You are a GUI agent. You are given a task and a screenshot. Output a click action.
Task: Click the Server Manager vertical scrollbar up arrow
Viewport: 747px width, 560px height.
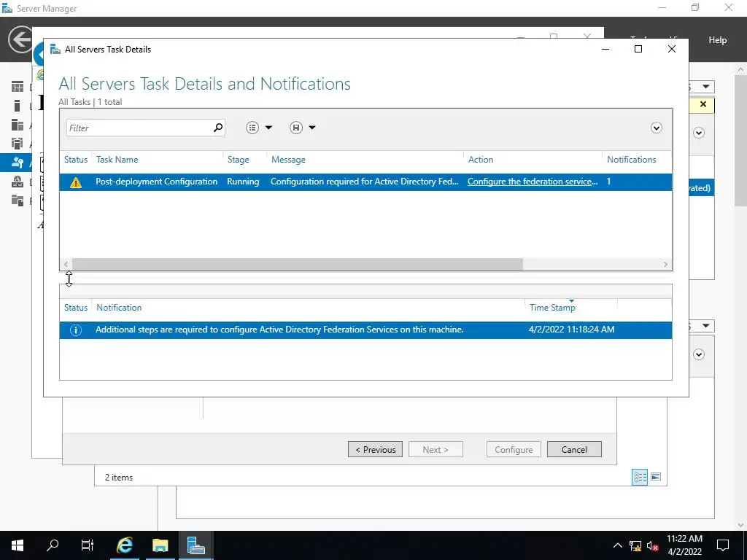coord(741,69)
